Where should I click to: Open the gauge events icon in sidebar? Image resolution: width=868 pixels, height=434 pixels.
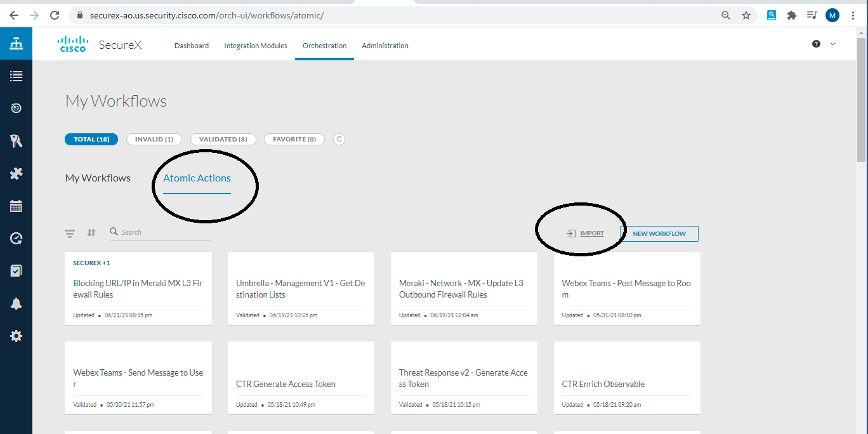[x=16, y=239]
